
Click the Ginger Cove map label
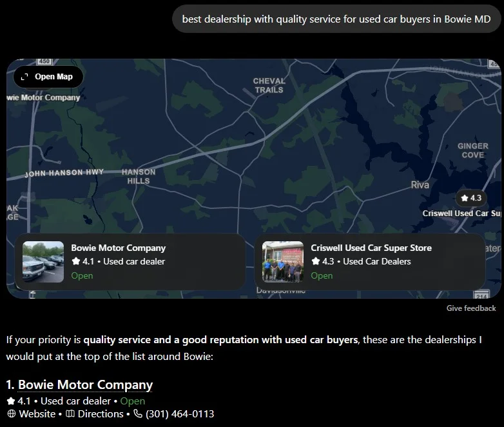(x=473, y=150)
